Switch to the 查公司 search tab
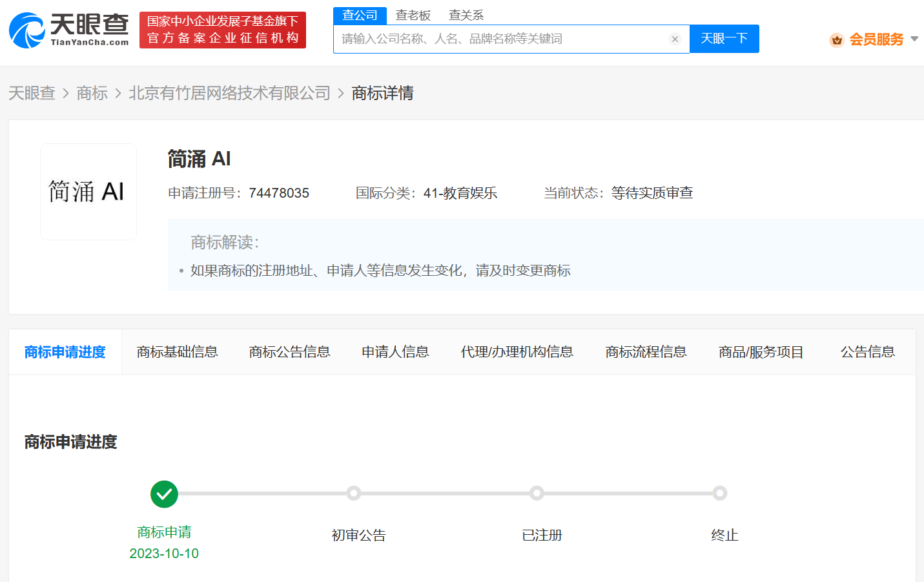 coord(360,16)
